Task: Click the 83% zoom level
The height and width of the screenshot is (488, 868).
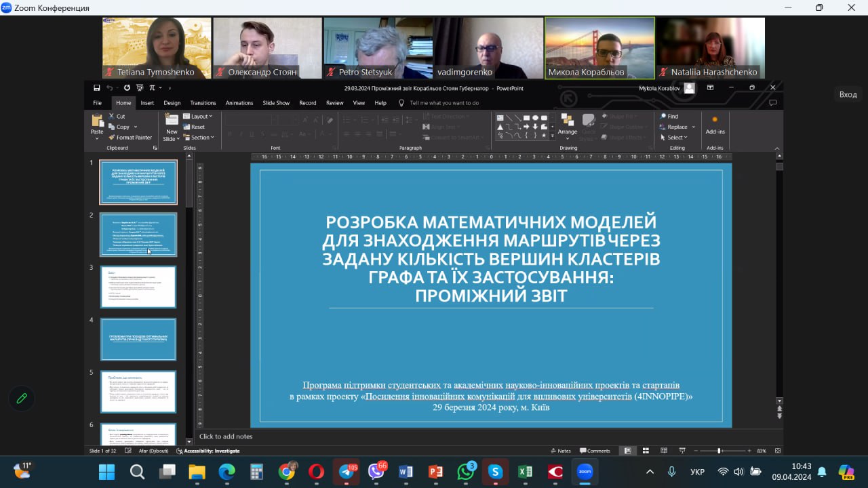Action: coord(762,451)
